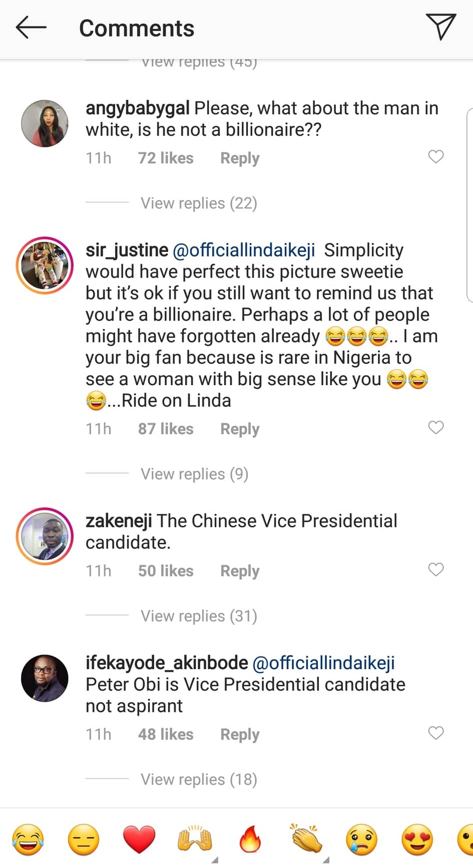The width and height of the screenshot is (473, 868).
Task: Insert the raised hands emoji
Action: [x=195, y=839]
